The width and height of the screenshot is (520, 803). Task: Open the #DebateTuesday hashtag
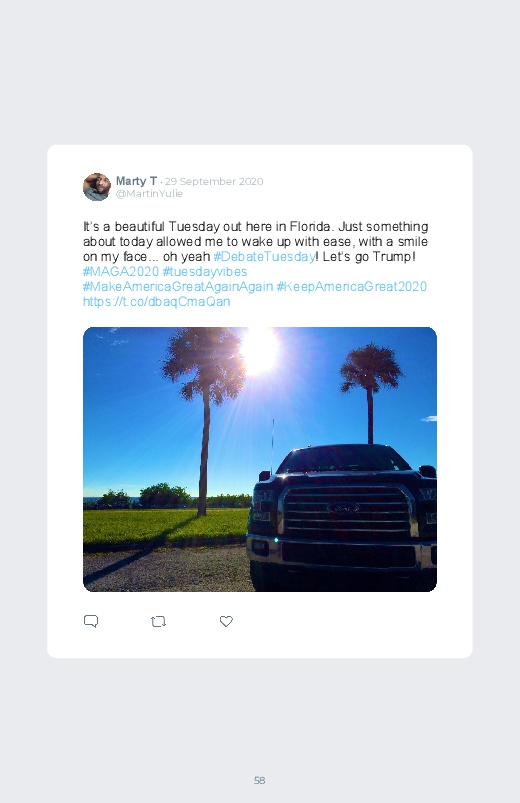(x=264, y=257)
